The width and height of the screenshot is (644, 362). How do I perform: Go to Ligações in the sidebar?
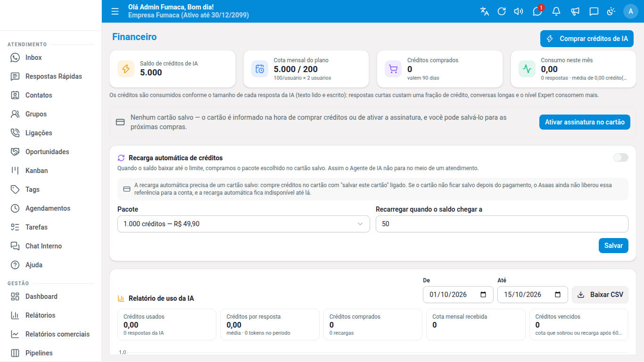pos(51,133)
